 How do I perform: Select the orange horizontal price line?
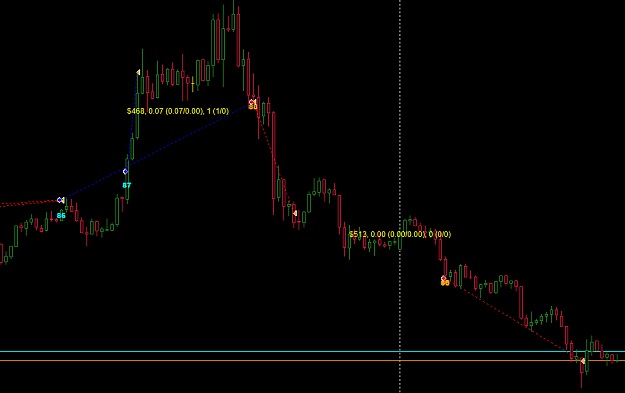[x=312, y=360]
